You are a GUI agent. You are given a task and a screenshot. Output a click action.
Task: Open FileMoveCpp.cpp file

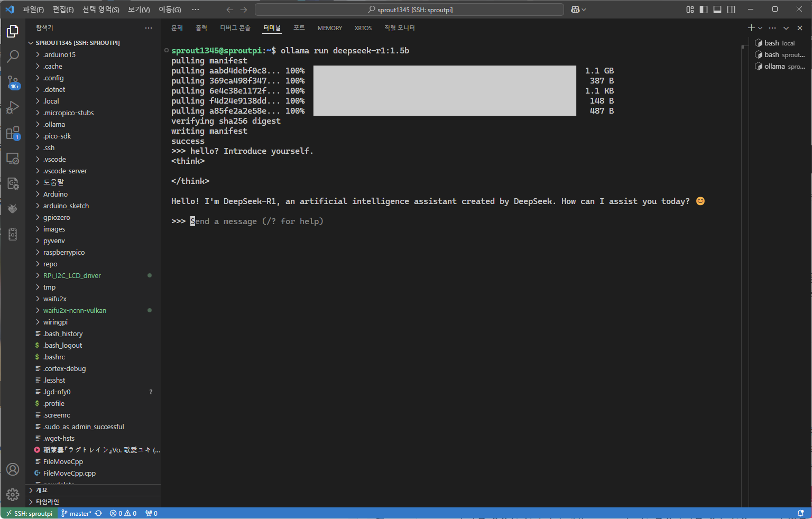(x=93, y=473)
